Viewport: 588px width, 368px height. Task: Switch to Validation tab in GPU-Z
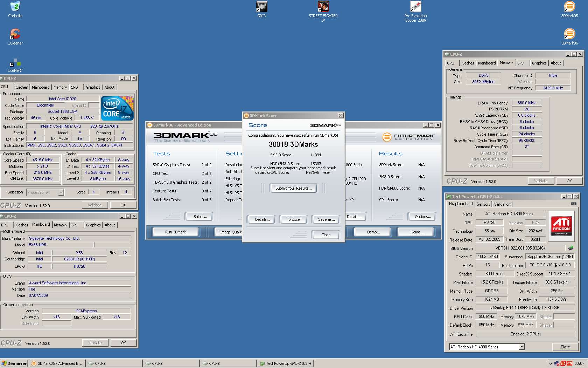pyautogui.click(x=502, y=204)
